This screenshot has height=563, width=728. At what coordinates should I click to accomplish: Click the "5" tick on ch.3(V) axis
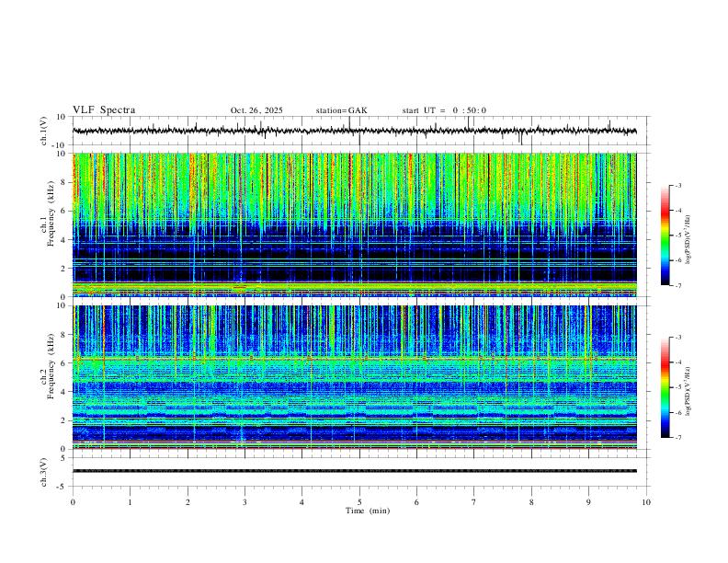(x=63, y=458)
